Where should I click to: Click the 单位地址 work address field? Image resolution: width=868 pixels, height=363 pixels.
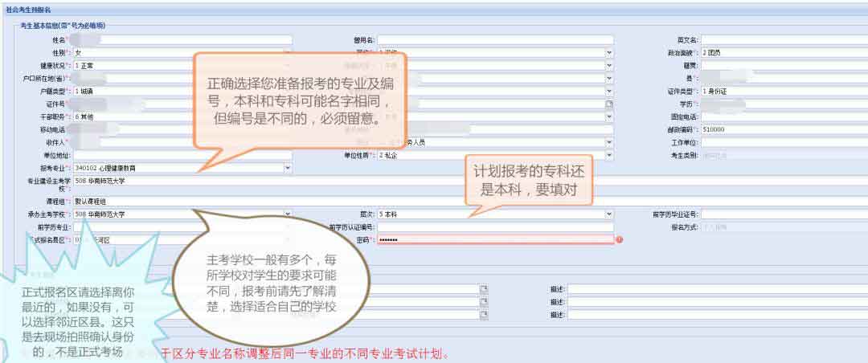pyautogui.click(x=182, y=155)
